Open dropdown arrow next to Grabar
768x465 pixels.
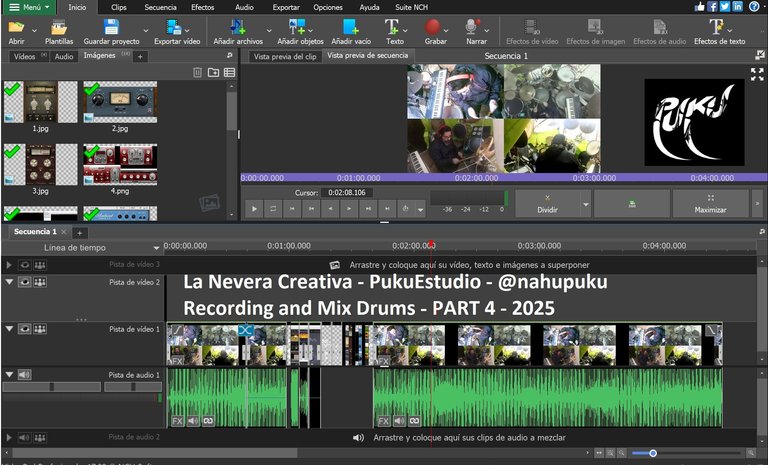tap(446, 31)
